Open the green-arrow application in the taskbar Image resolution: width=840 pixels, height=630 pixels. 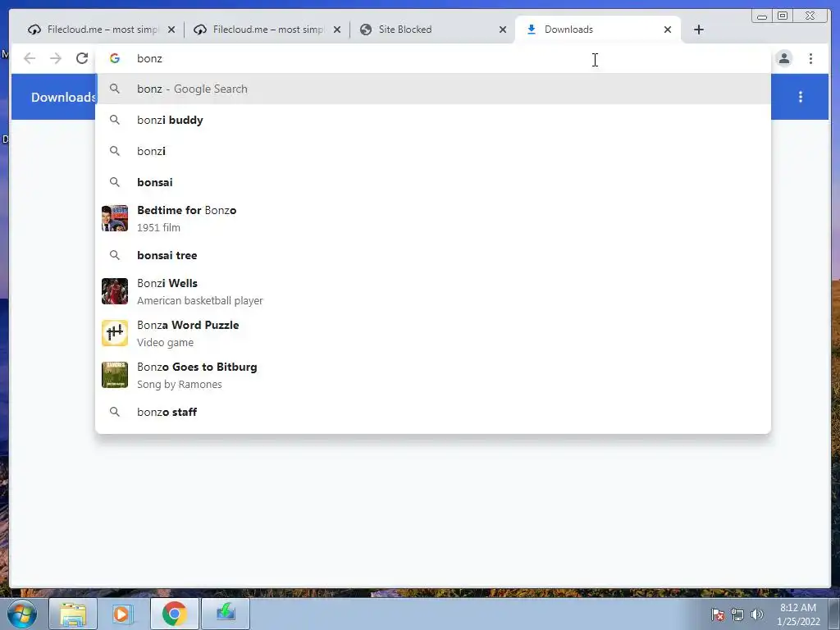(x=225, y=614)
